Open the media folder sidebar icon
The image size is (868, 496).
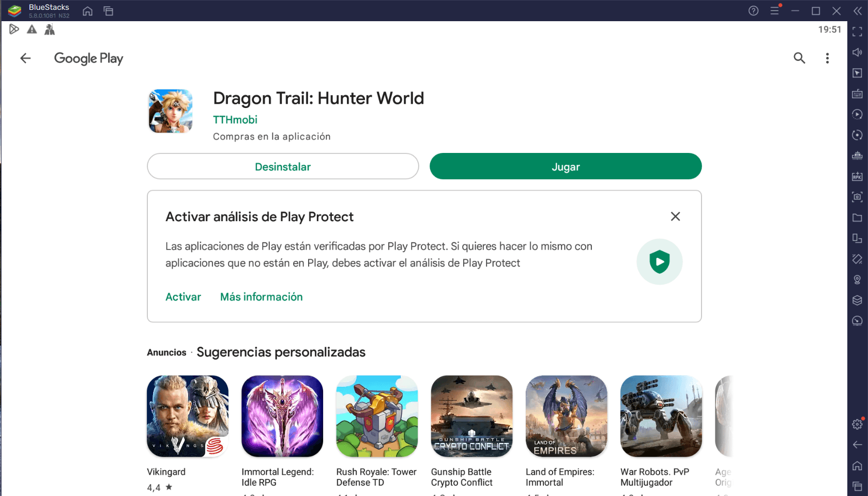click(x=857, y=218)
